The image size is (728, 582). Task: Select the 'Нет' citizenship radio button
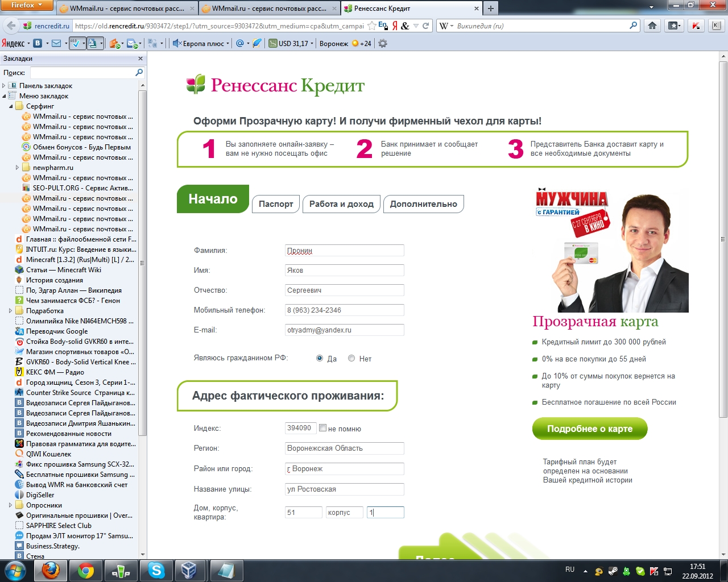point(351,358)
